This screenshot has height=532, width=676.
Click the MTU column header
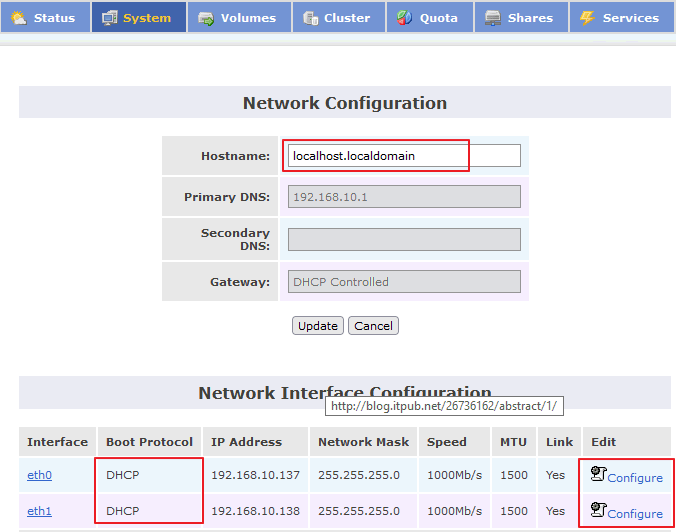coord(513,441)
